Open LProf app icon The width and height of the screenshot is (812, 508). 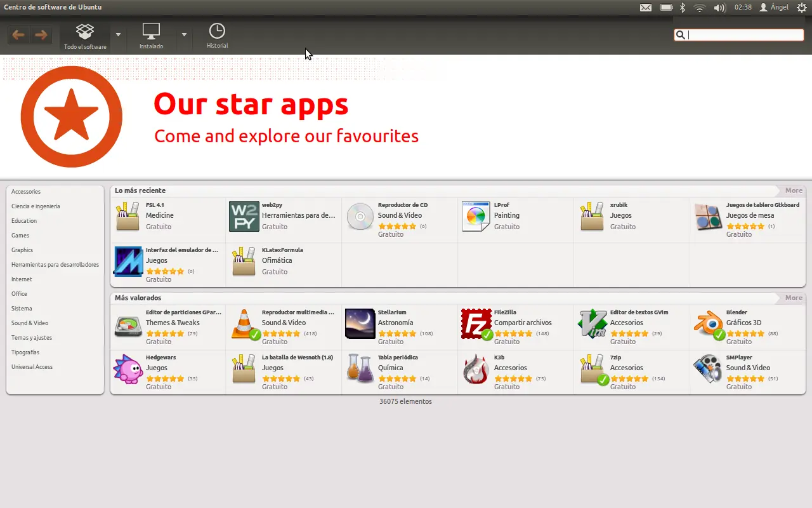[476, 217]
